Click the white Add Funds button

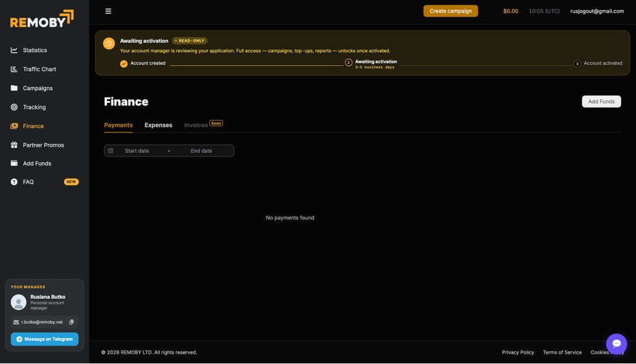point(601,101)
